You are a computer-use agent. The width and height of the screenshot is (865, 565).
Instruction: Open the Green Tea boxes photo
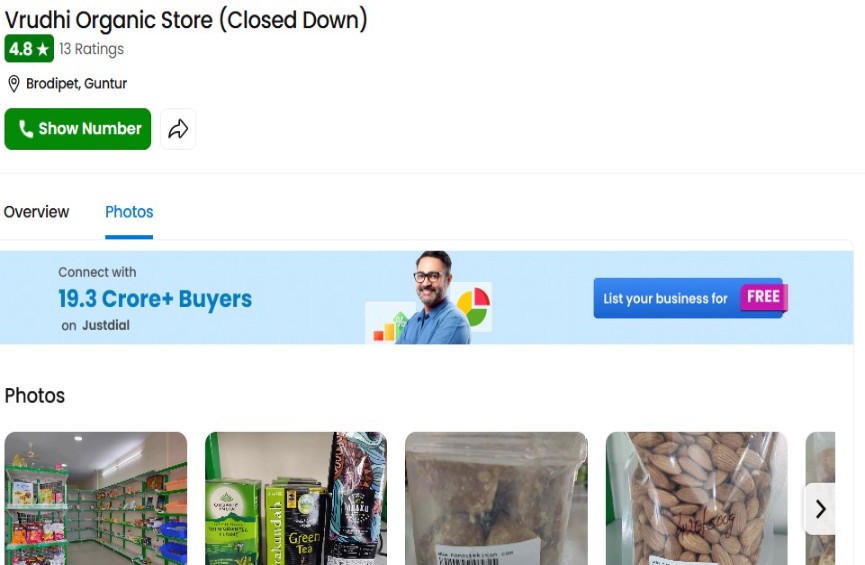point(296,498)
